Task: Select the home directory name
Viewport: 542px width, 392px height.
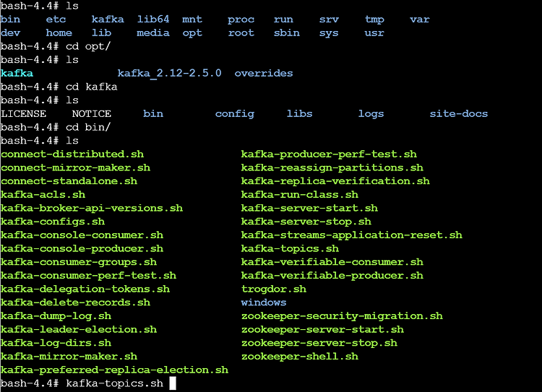Action: click(59, 32)
